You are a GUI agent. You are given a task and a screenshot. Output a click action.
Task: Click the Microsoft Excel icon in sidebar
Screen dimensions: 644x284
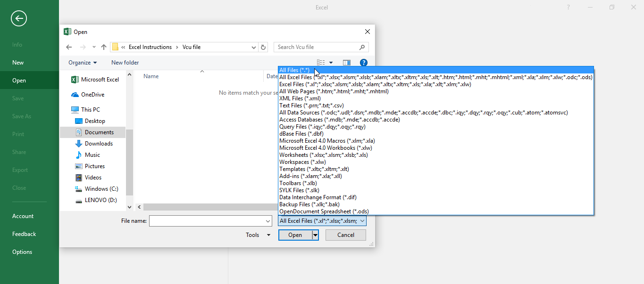[x=75, y=80]
